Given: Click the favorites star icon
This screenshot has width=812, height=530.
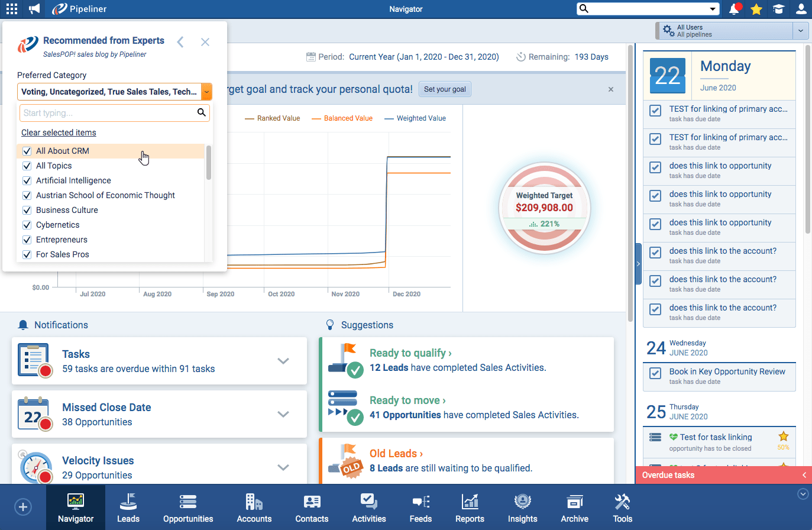Looking at the screenshot, I should 756,9.
